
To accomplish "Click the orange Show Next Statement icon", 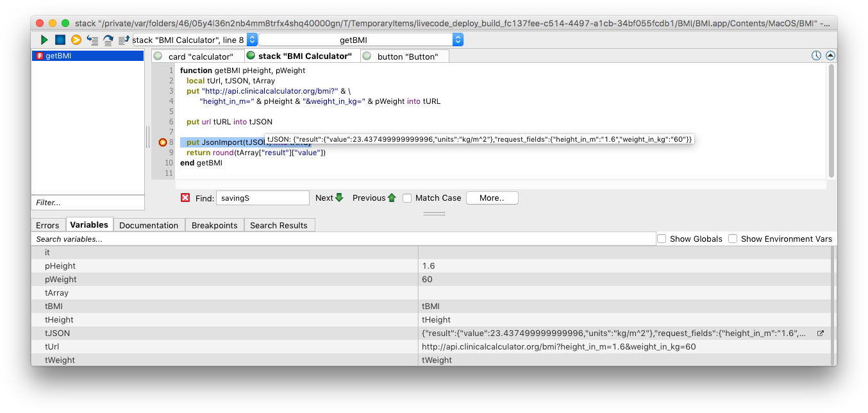I will (76, 40).
